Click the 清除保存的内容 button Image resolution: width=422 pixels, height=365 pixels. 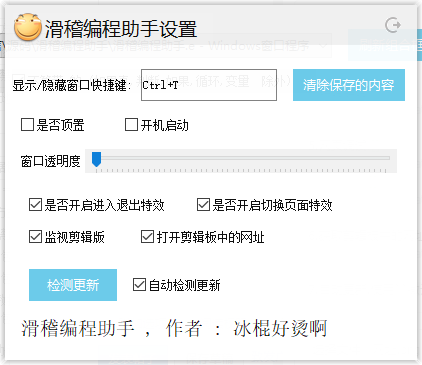[349, 85]
